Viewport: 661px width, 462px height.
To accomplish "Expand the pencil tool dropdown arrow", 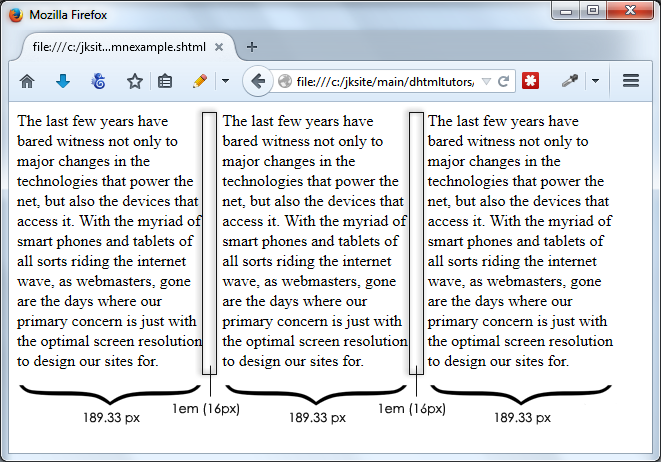I will point(225,81).
